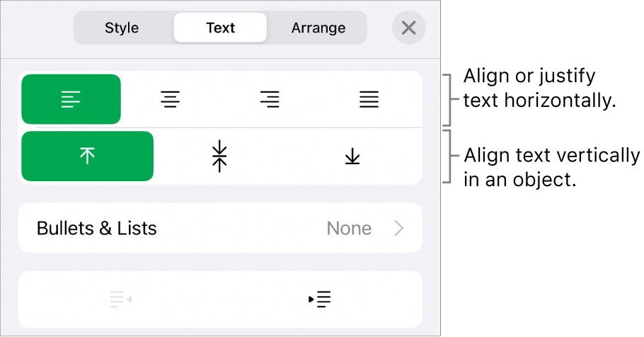This screenshot has height=337, width=644.
Task: Align text to bottom of object
Action: [352, 156]
